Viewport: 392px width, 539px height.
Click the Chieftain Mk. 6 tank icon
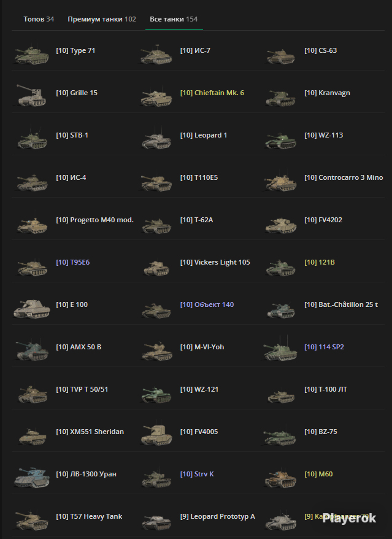point(156,97)
